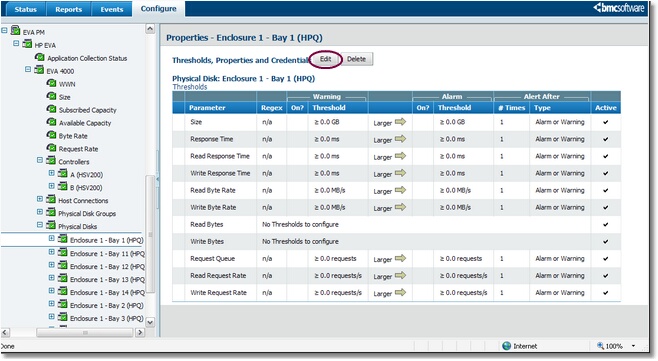The width and height of the screenshot is (658, 361).
Task: Toggle Active checkmark for Size row
Action: (606, 122)
